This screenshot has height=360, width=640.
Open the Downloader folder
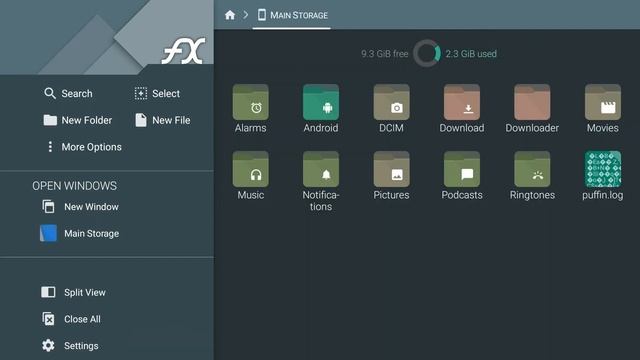pos(532,109)
